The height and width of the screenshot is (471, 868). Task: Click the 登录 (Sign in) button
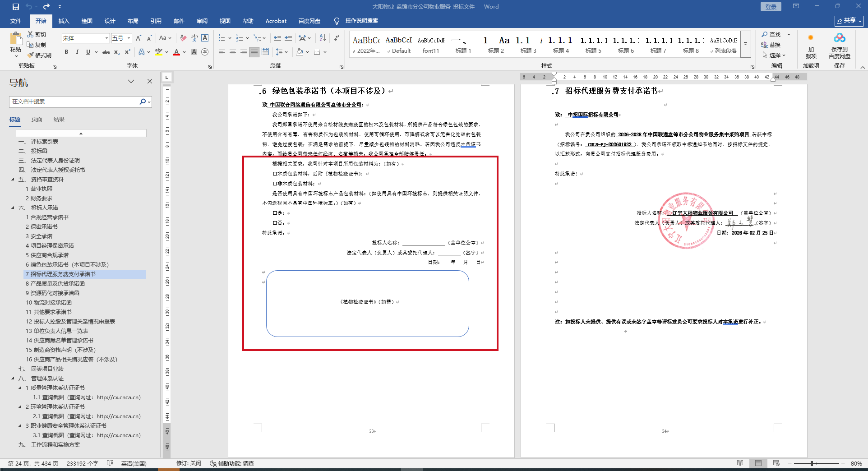pyautogui.click(x=771, y=7)
